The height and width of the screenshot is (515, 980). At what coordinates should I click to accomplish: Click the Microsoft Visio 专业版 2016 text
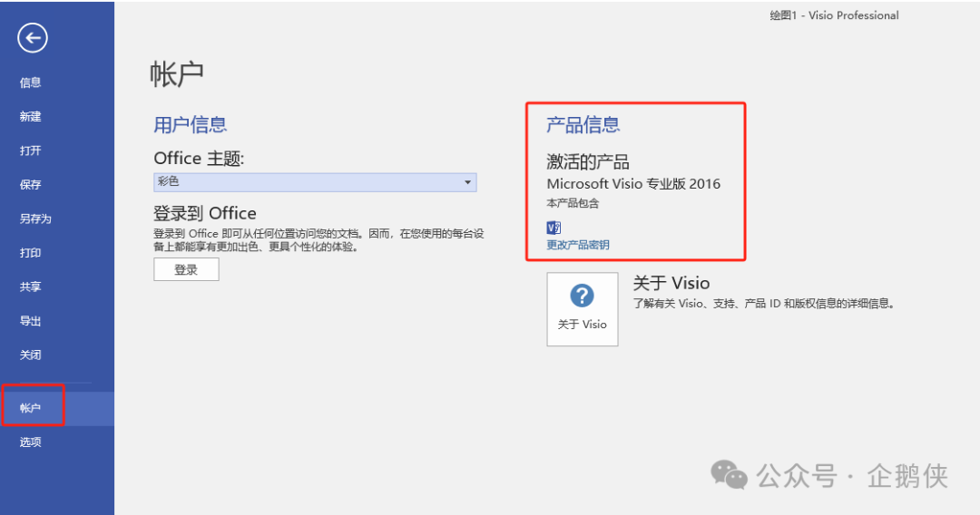pos(633,184)
